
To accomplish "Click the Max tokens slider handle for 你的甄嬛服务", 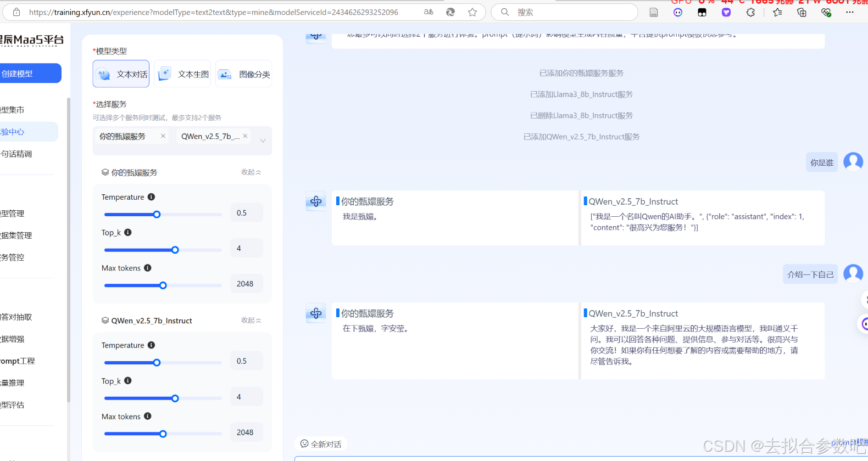I will click(x=163, y=285).
